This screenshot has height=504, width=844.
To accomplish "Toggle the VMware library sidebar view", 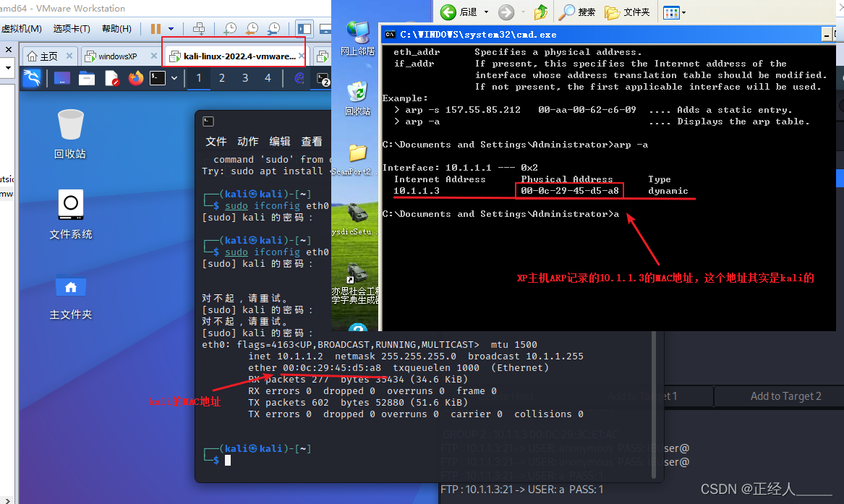I will point(304,28).
